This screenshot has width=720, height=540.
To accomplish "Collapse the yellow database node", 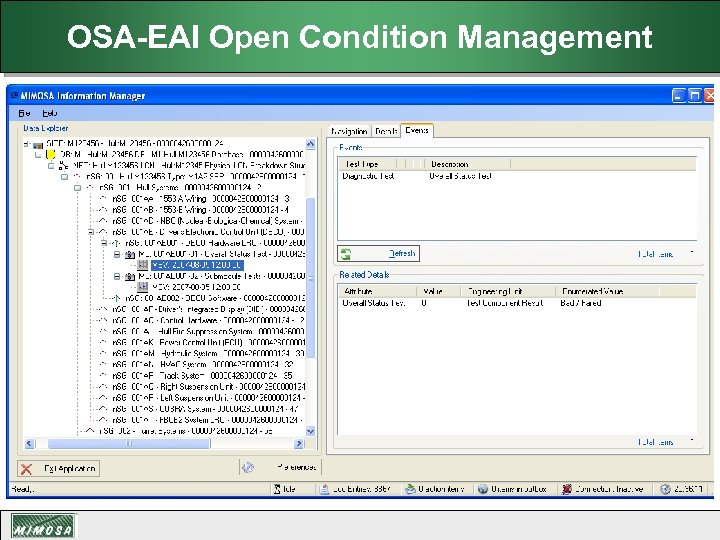I will 38,155.
